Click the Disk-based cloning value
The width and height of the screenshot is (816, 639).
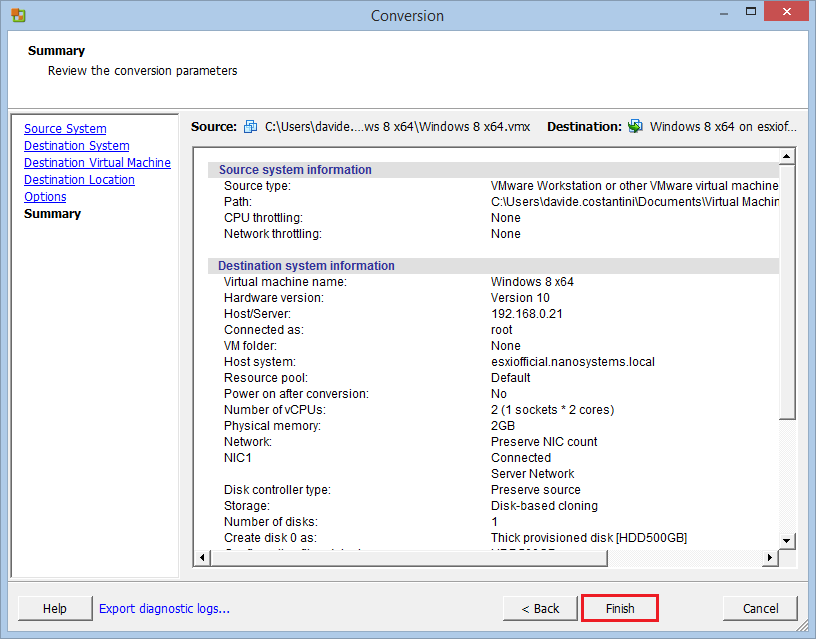[x=544, y=506]
